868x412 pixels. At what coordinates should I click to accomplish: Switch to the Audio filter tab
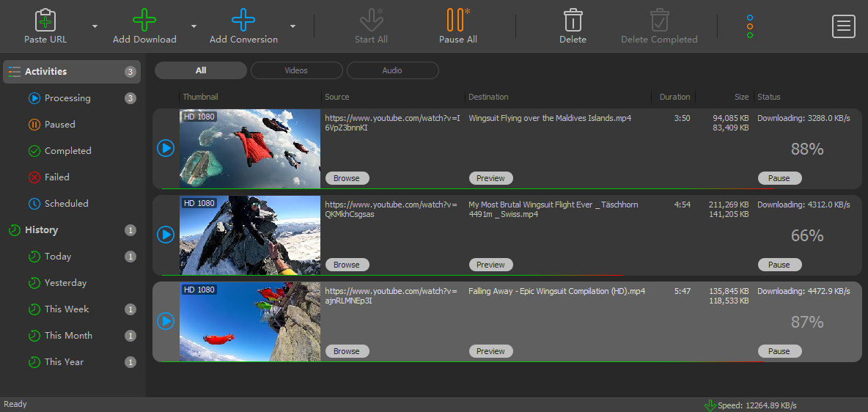coord(392,70)
